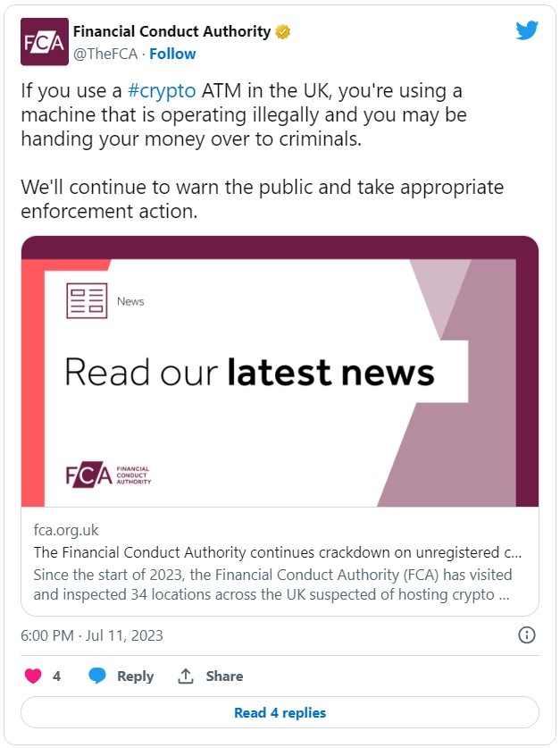
Task: Click the fca.org.uk domain link
Action: (x=66, y=531)
